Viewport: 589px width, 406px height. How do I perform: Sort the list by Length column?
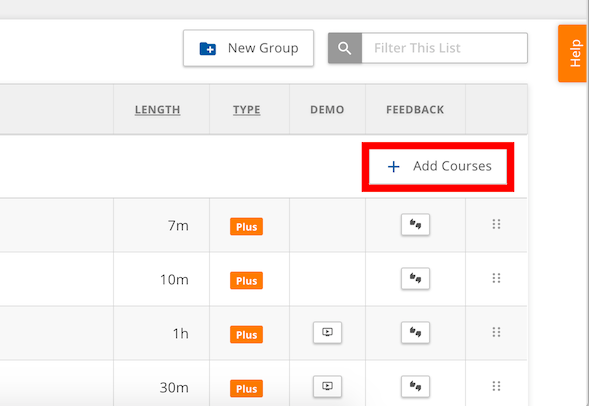tap(157, 110)
